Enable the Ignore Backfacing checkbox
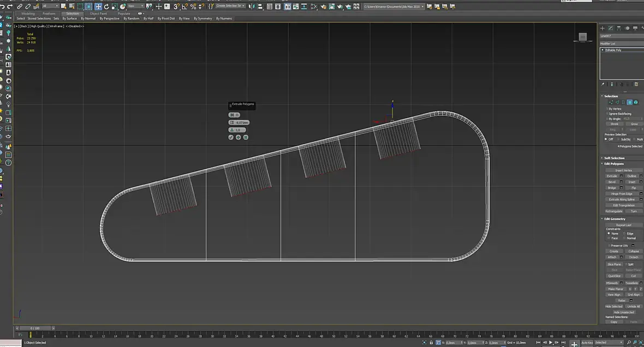 click(x=607, y=113)
